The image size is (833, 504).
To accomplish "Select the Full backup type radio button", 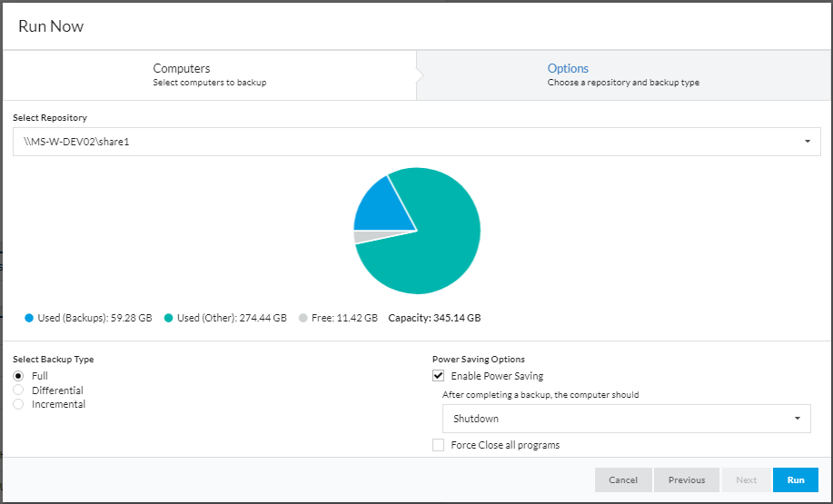I will [18, 376].
